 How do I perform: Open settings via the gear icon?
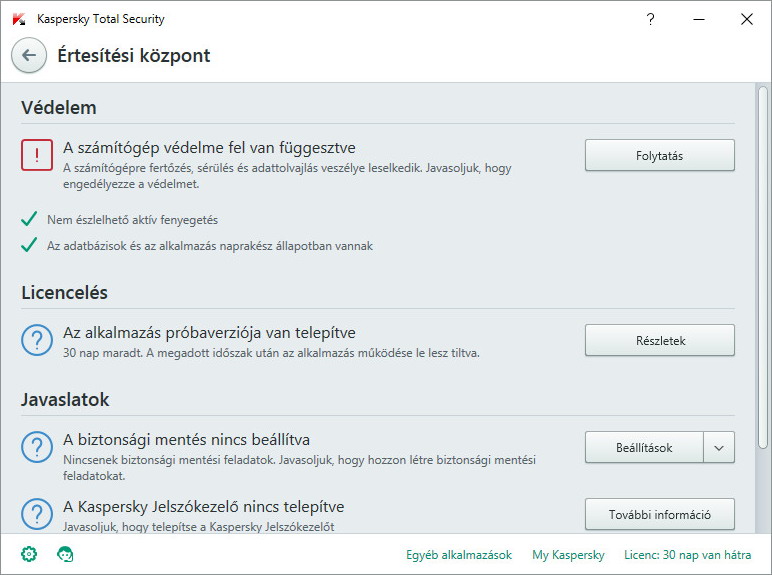tap(29, 554)
